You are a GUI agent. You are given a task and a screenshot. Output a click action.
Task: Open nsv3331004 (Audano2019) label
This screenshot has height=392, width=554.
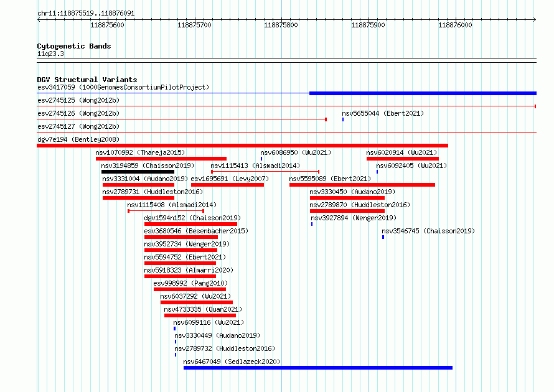[x=145, y=179]
